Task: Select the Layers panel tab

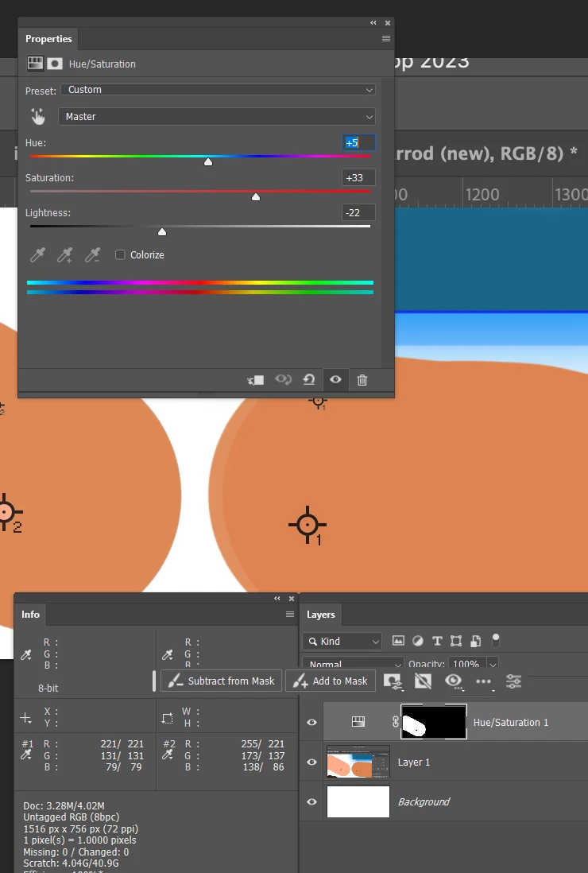Action: tap(320, 614)
